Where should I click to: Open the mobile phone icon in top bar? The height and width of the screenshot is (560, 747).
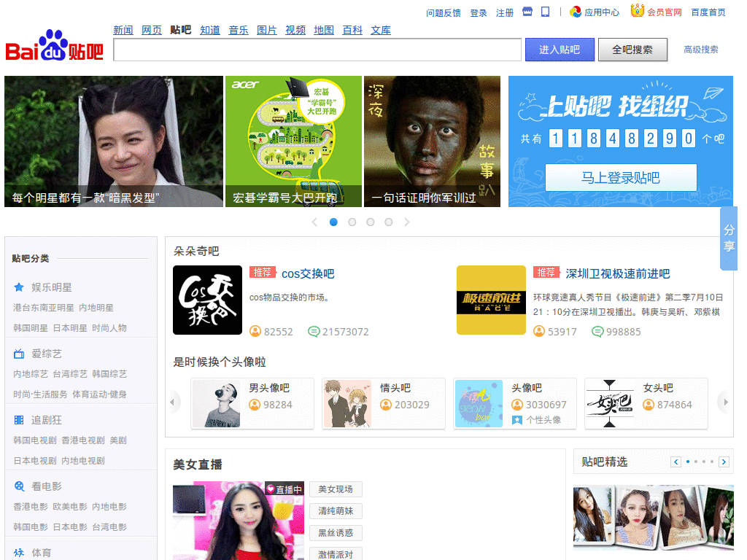(x=545, y=12)
